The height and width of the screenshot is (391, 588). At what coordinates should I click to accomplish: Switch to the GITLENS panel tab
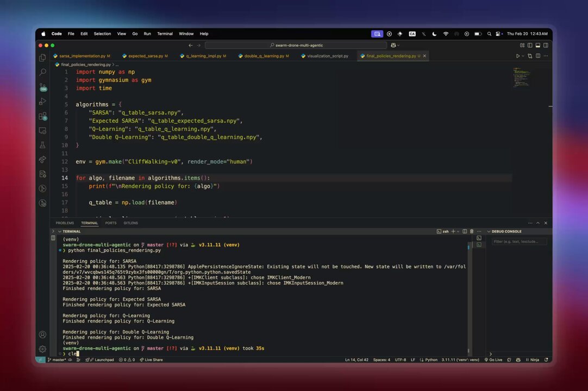click(130, 223)
